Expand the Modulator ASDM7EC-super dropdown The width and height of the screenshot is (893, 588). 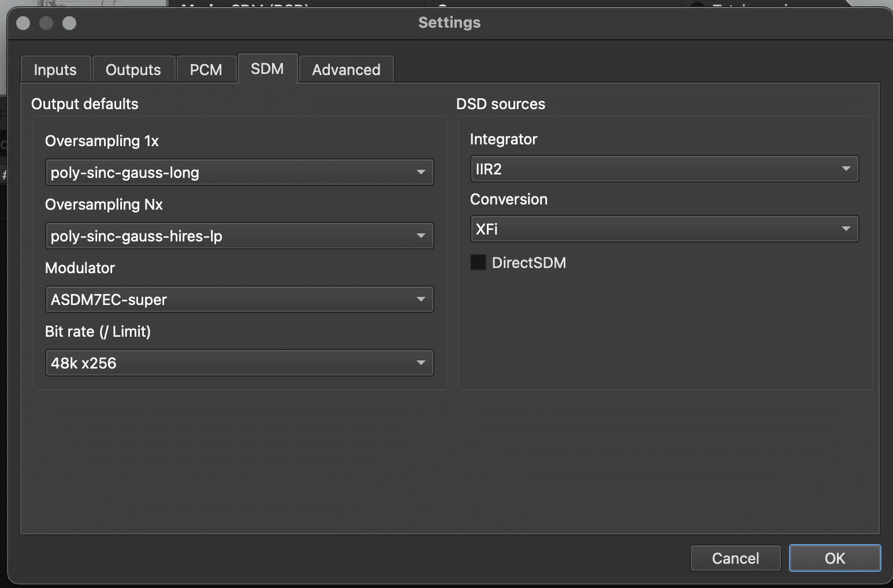click(x=239, y=299)
